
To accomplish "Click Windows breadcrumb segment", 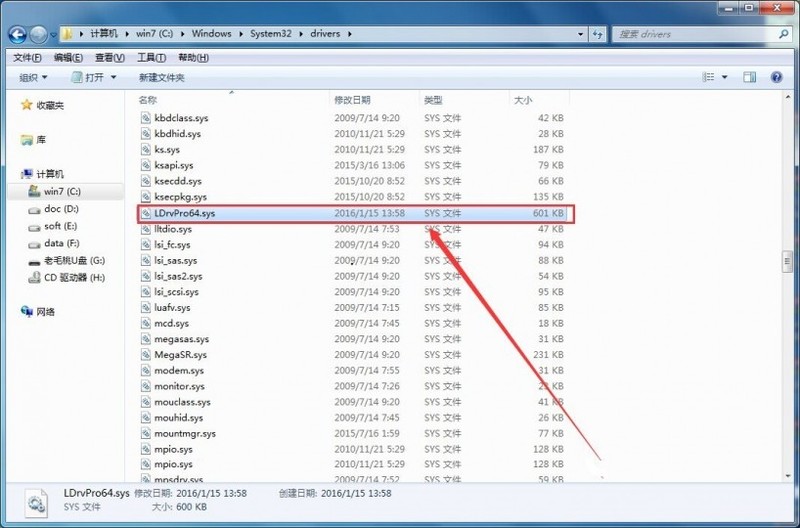I will [211, 34].
